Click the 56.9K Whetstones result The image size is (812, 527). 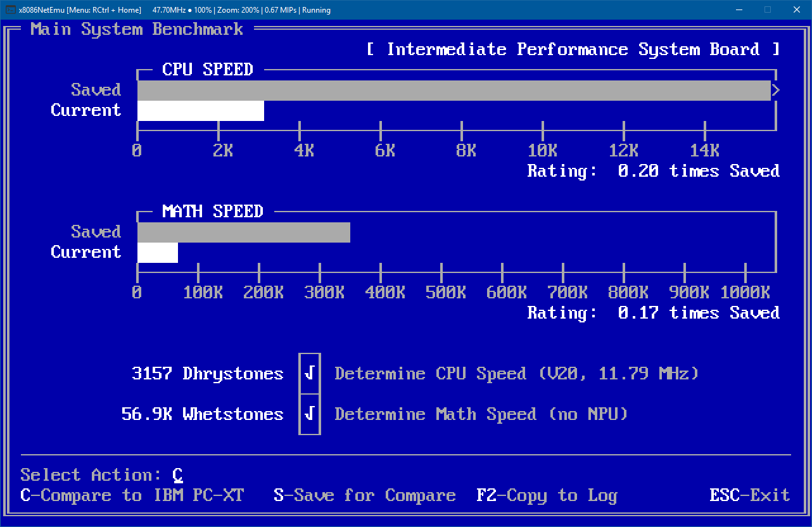202,414
